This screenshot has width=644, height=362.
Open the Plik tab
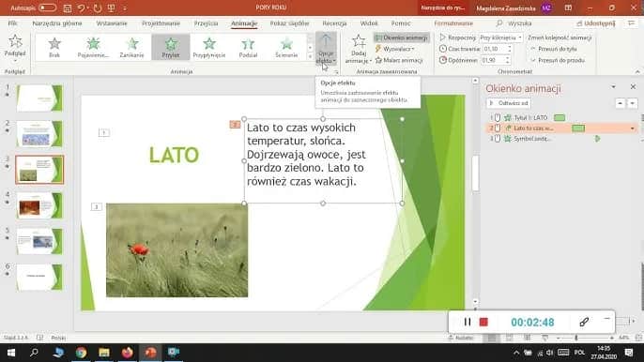(x=13, y=23)
